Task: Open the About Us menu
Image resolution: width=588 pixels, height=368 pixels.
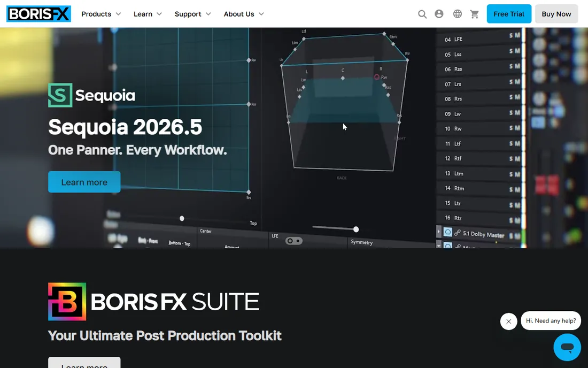Action: click(244, 14)
